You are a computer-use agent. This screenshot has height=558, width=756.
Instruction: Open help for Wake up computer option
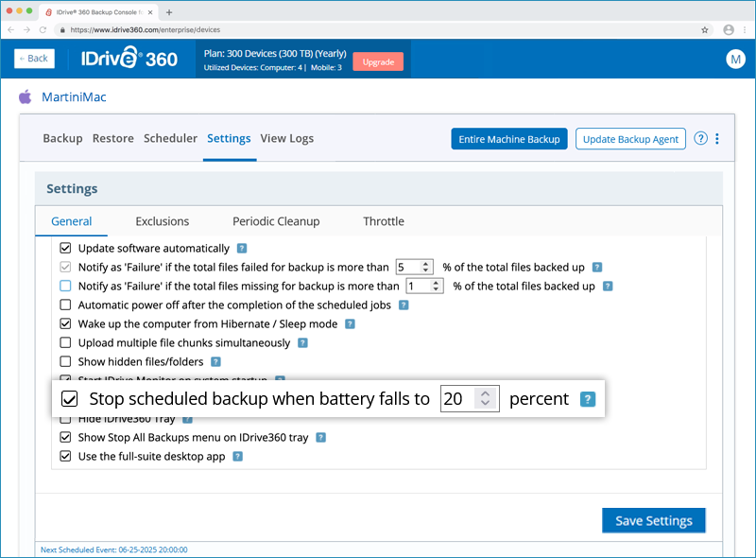(350, 323)
